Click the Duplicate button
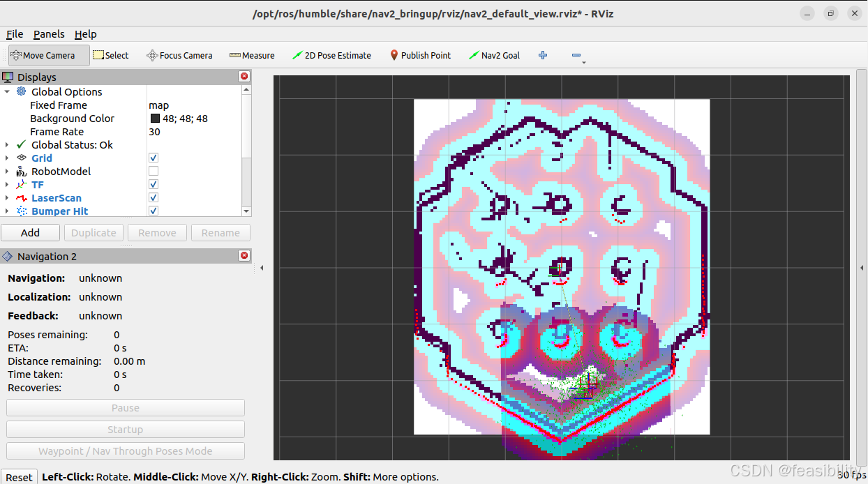This screenshot has width=868, height=484. click(x=93, y=232)
